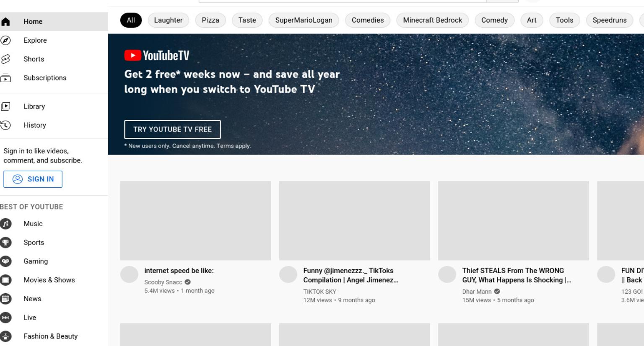This screenshot has width=644, height=346.
Task: Open the Scooby Snacc channel name
Action: (x=163, y=282)
